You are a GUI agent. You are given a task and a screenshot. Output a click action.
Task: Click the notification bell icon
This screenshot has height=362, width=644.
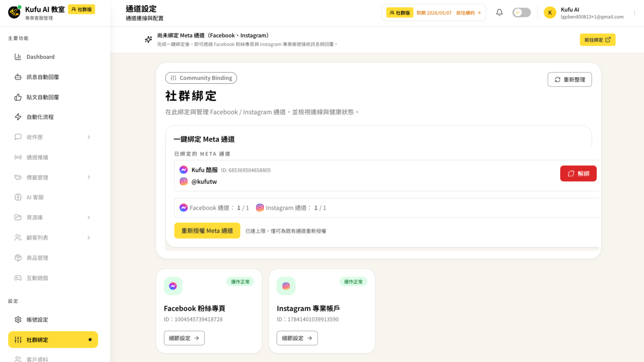499,12
